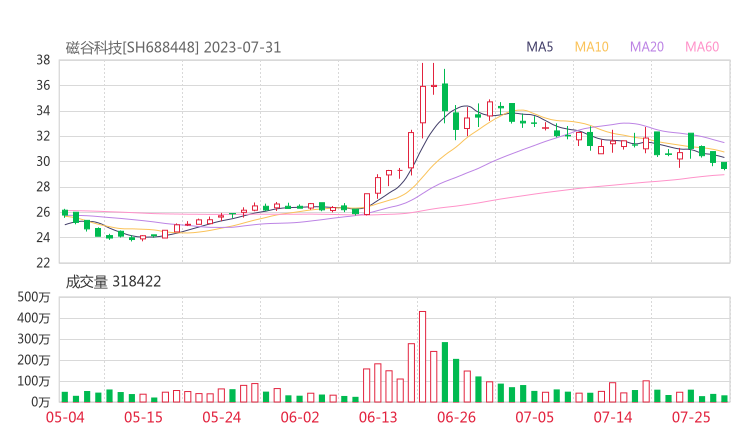Click the 300万 volume axis label

pyautogui.click(x=34, y=339)
